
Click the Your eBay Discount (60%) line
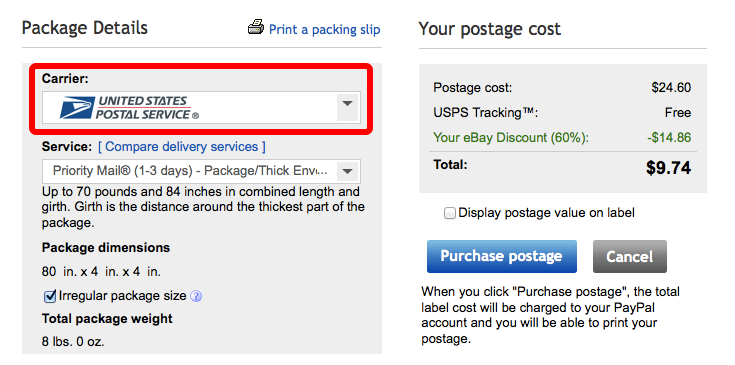click(562, 138)
